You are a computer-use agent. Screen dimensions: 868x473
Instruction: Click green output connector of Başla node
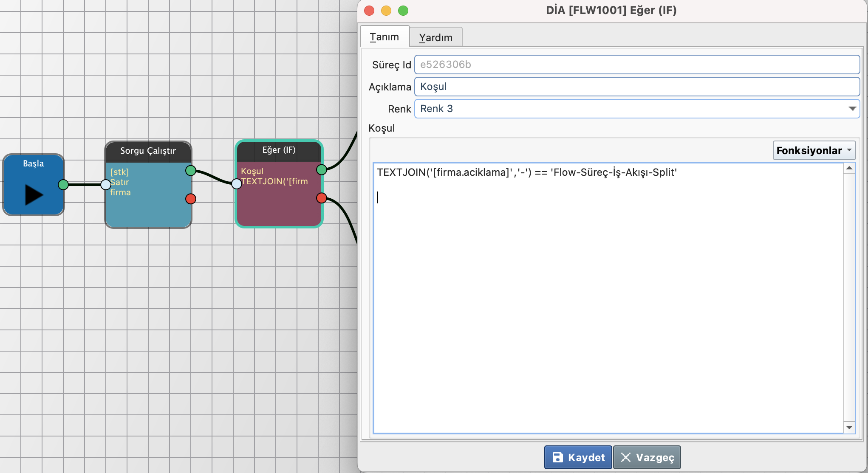(x=63, y=185)
